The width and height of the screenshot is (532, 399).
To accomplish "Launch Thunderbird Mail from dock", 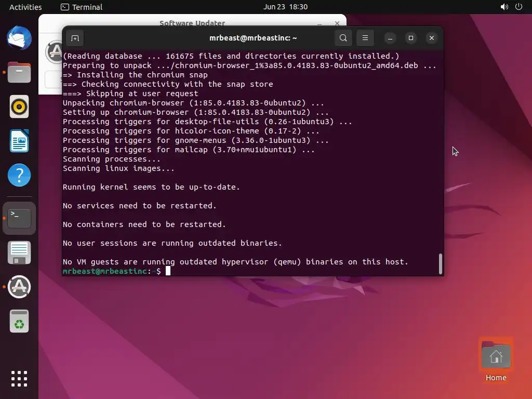I will click(19, 38).
